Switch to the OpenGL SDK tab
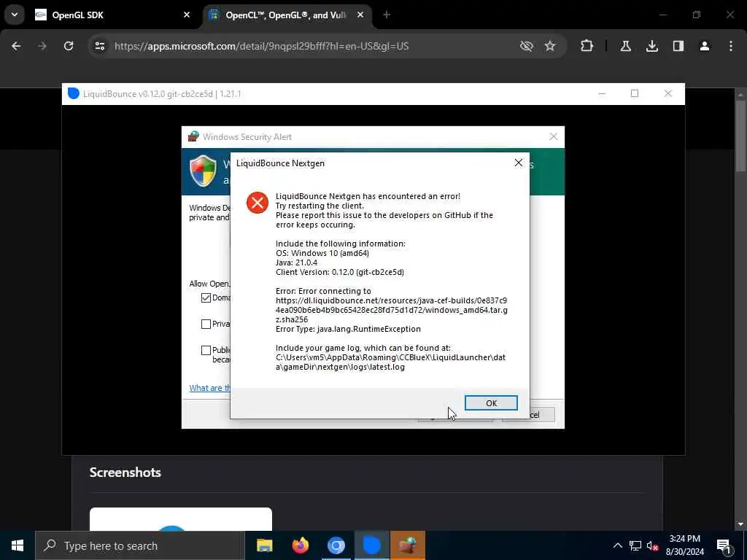747x560 pixels. (112, 15)
